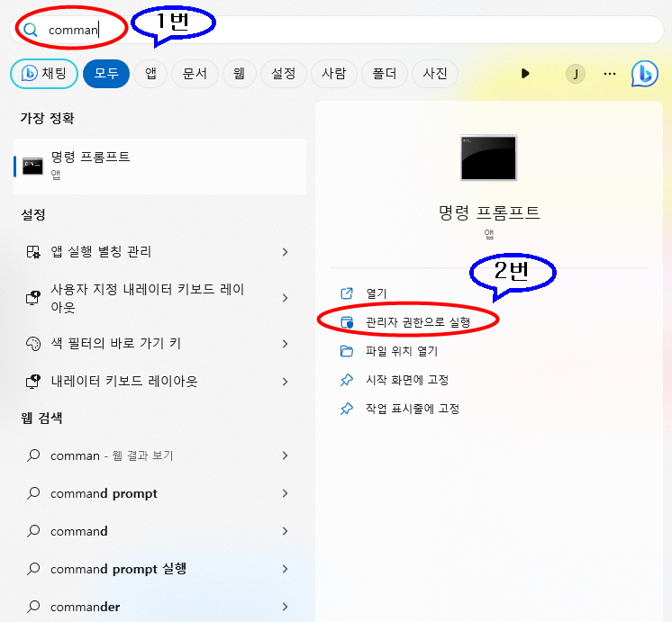Expand arrow for "commander" suggestion
The width and height of the screenshot is (672, 622).
[x=285, y=607]
